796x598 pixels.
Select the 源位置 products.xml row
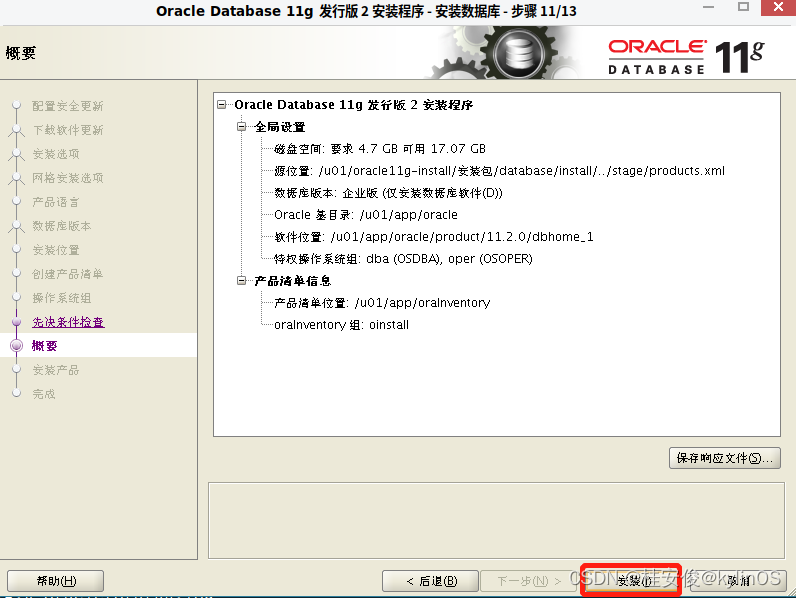pyautogui.click(x=499, y=171)
